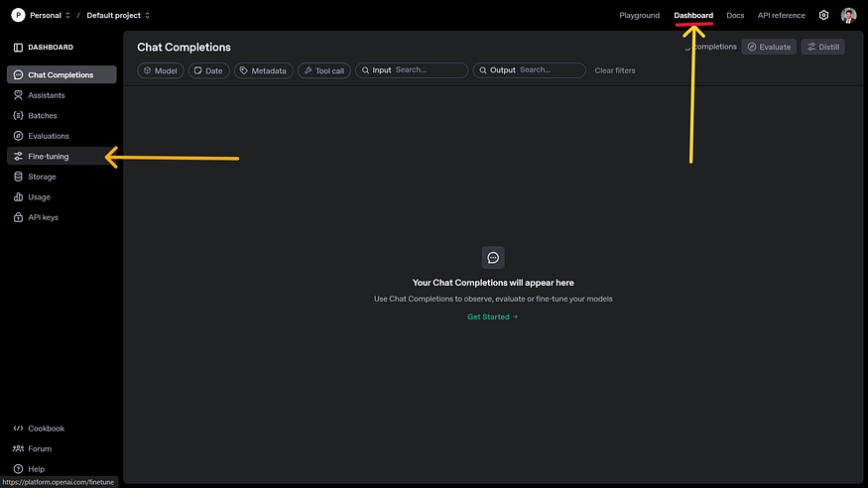The height and width of the screenshot is (488, 868).
Task: Select the Dashboard tab
Action: coord(693,16)
